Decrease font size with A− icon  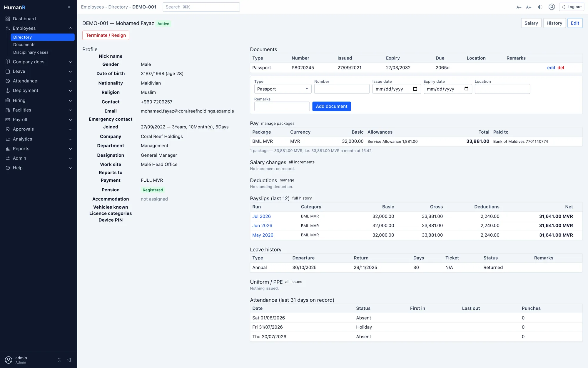(x=519, y=7)
